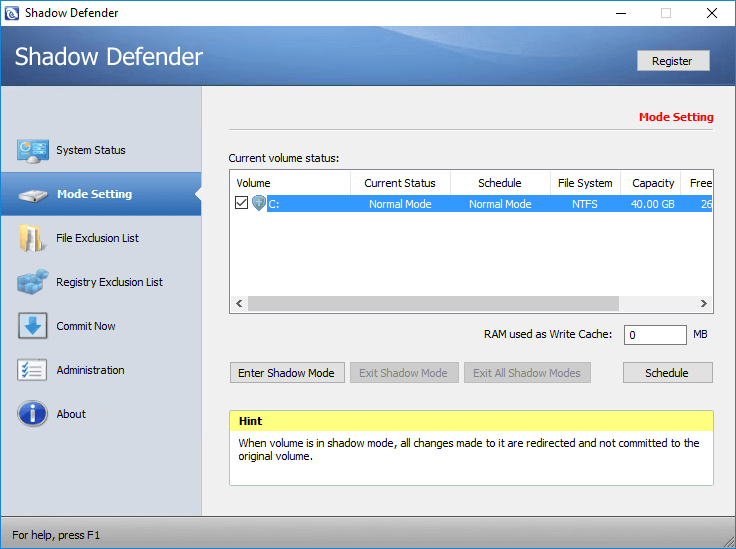The image size is (736, 549).
Task: Click the Schedule column header
Action: pos(500,183)
